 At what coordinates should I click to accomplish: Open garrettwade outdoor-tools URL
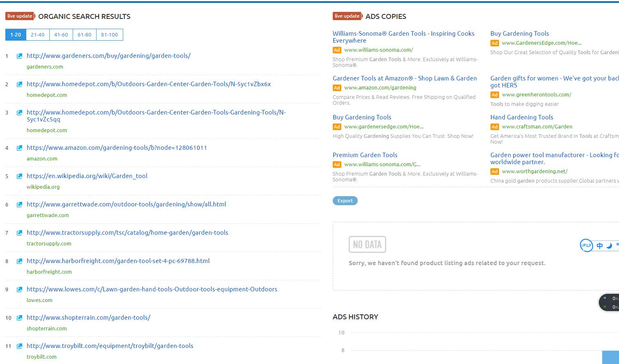pyautogui.click(x=127, y=204)
